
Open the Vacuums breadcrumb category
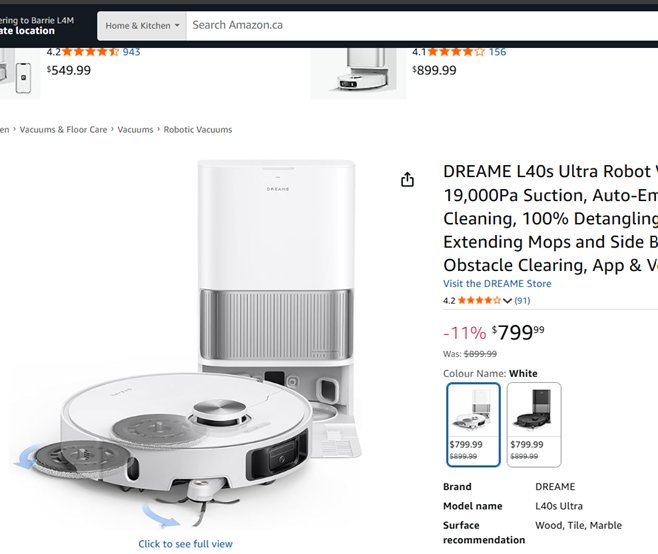pos(136,130)
